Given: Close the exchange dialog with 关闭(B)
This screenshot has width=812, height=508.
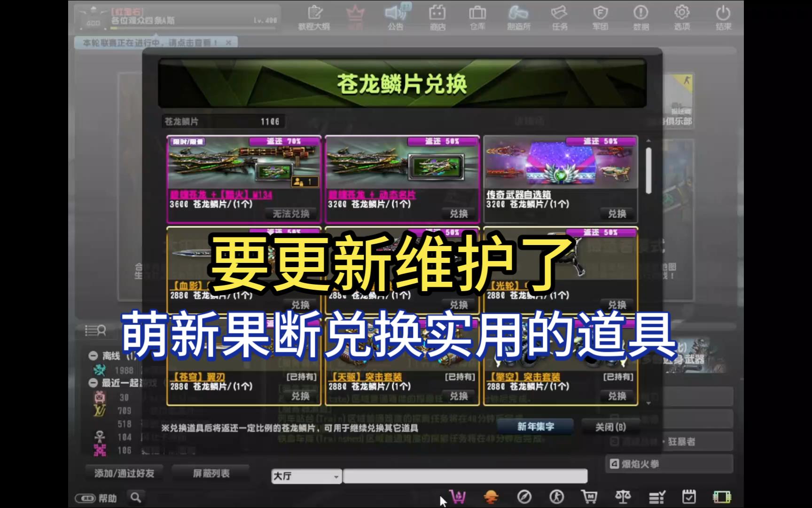Looking at the screenshot, I should click(610, 427).
